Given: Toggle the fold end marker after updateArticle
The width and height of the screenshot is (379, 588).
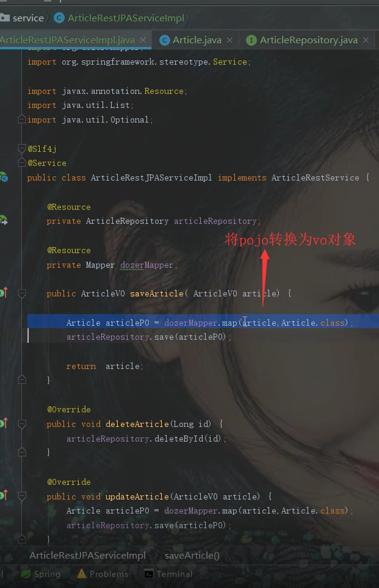Looking at the screenshot, I should pos(22,539).
